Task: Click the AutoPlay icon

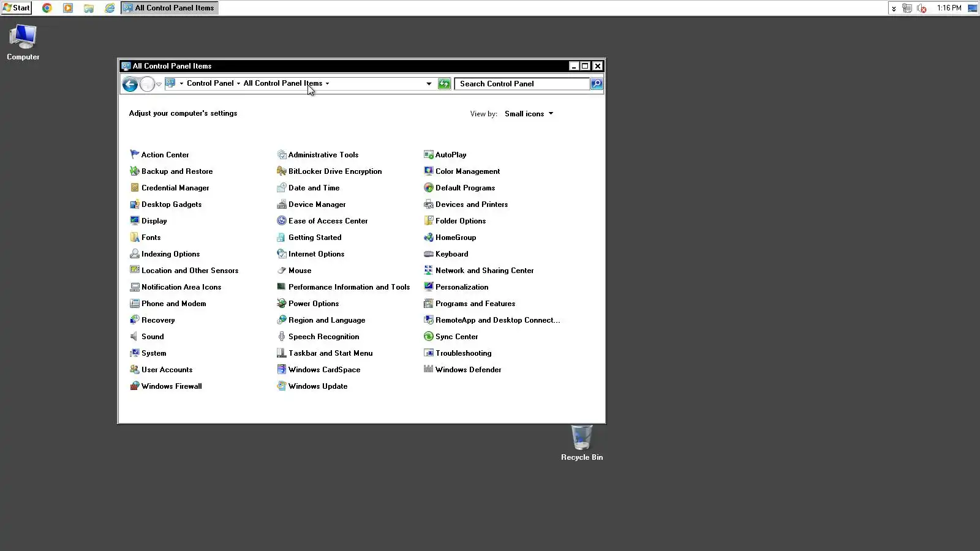Action: [429, 154]
